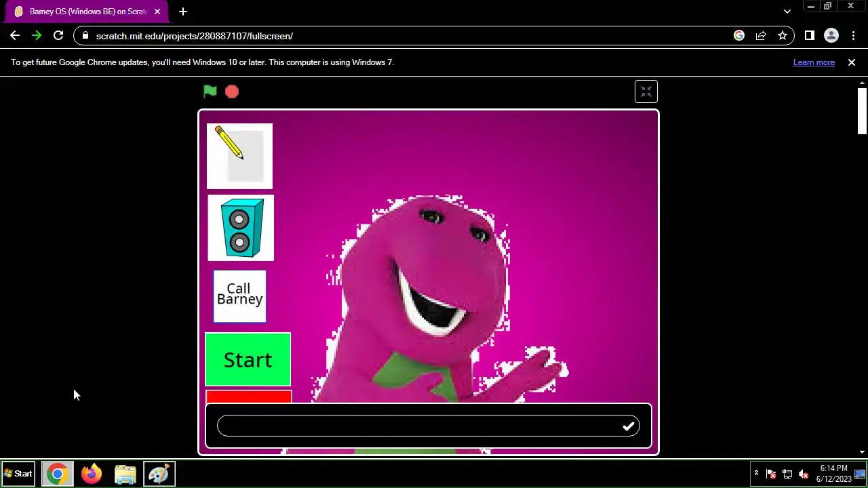The image size is (868, 488).
Task: Click the muted volume tray icon
Action: (x=804, y=474)
